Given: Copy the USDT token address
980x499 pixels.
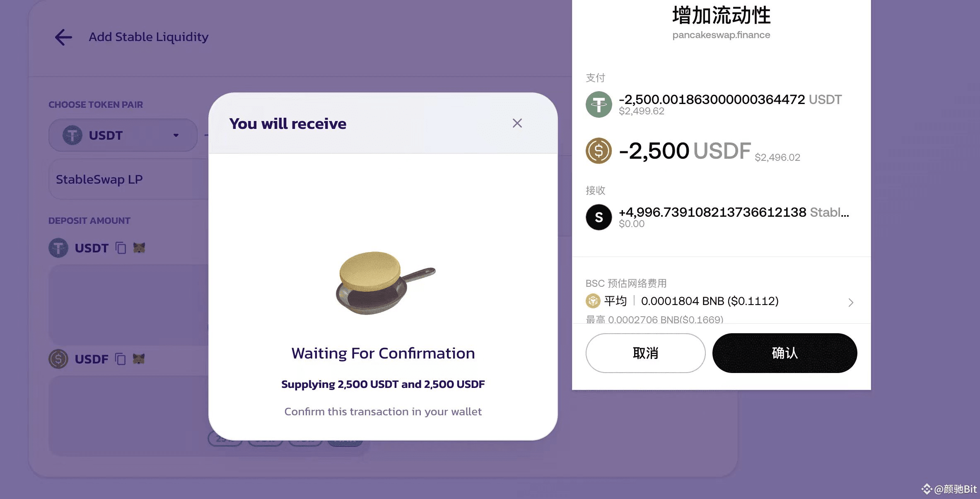Looking at the screenshot, I should pyautogui.click(x=121, y=248).
